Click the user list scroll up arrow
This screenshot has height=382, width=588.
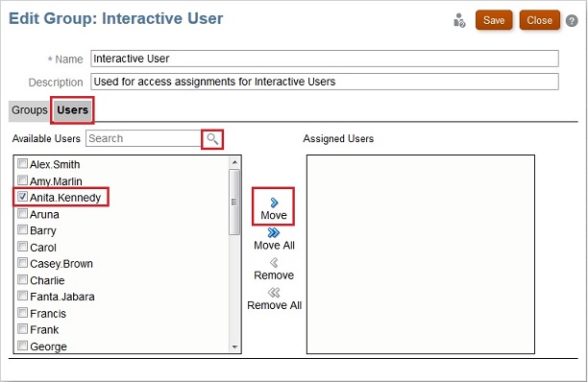coord(234,162)
